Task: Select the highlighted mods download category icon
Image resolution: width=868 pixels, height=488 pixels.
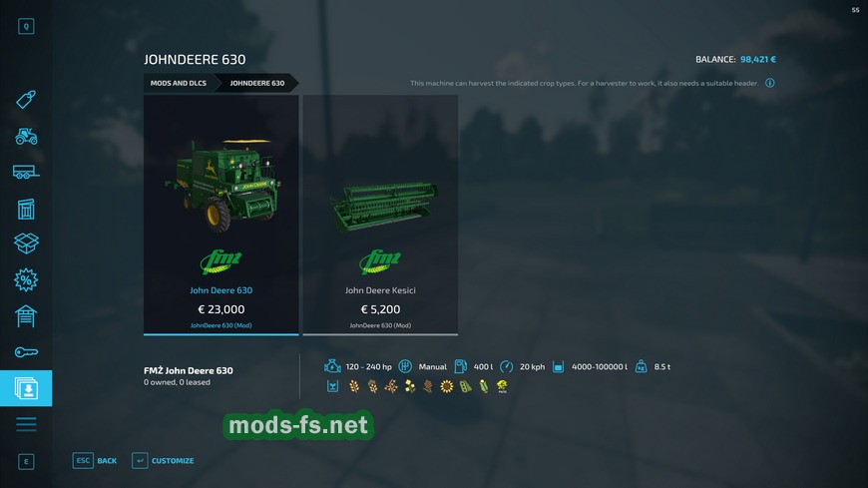Action: [x=26, y=388]
